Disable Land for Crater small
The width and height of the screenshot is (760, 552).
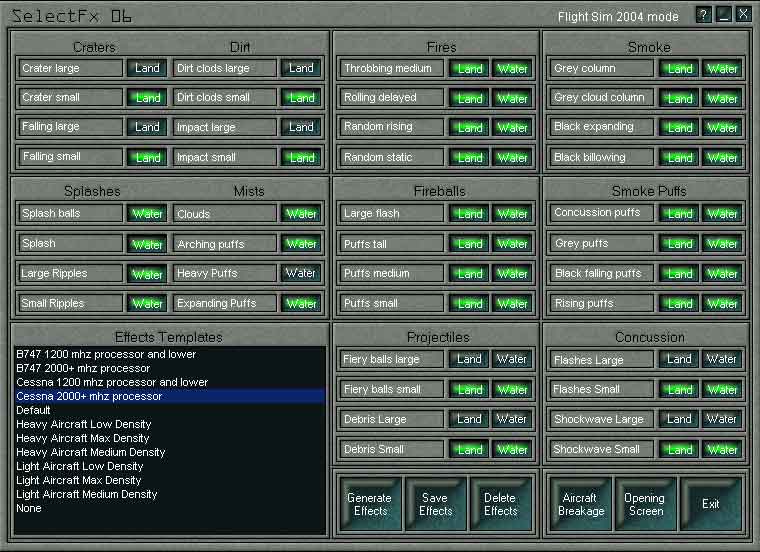point(147,97)
